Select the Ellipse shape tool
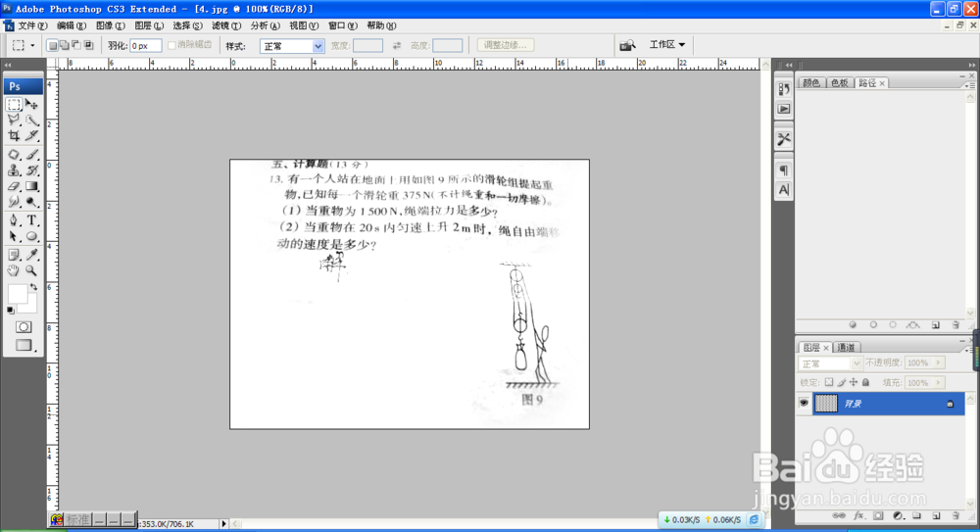 pos(32,236)
